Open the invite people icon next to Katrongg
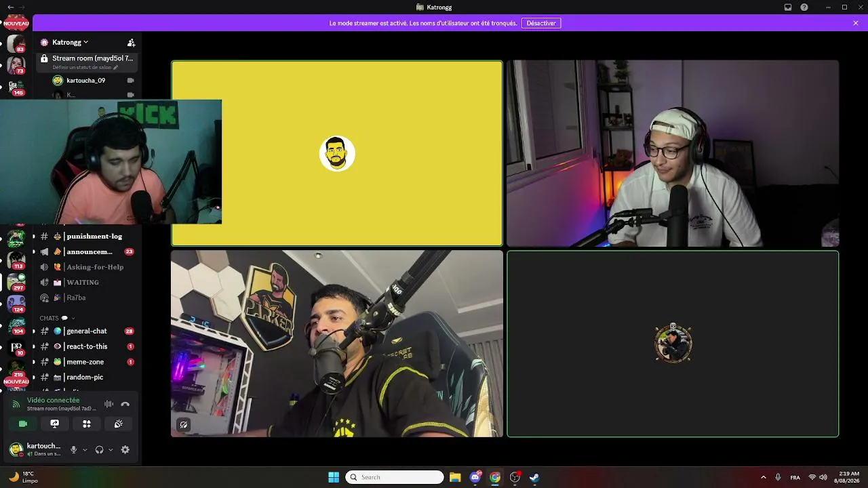 [132, 42]
